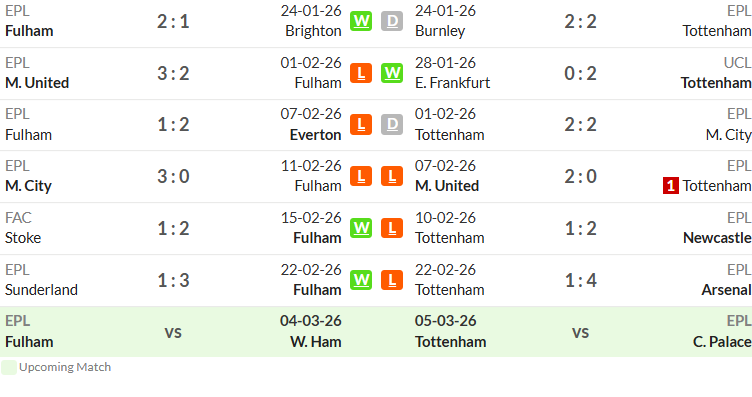
Task: Click the M. United team name in 3:2 match
Action: coord(37,83)
